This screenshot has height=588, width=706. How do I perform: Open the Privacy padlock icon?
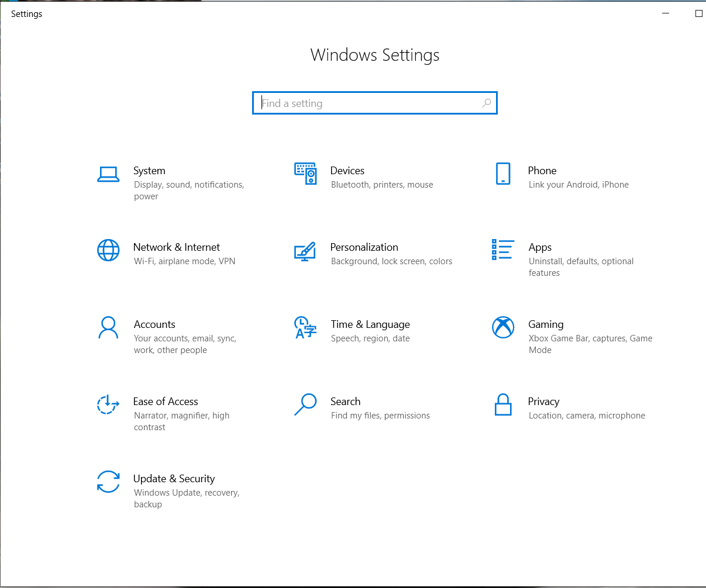point(503,404)
